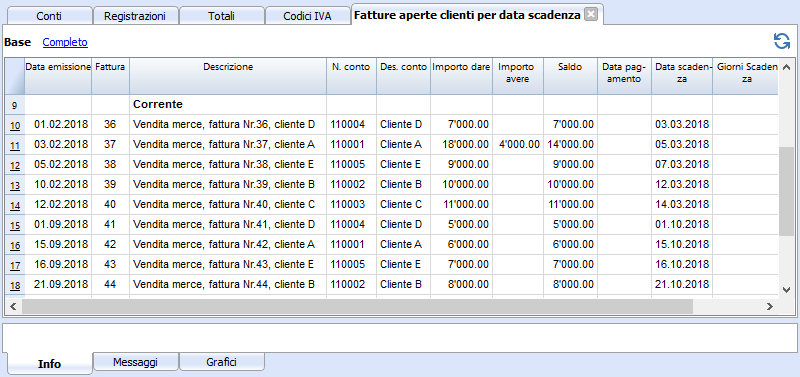Screen dimensions: 800x377
Task: Open row number 14 link
Action: (x=15, y=205)
